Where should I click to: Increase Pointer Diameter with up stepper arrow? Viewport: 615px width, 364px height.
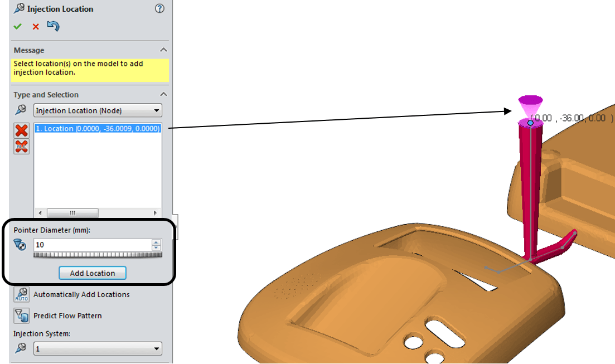tap(157, 242)
